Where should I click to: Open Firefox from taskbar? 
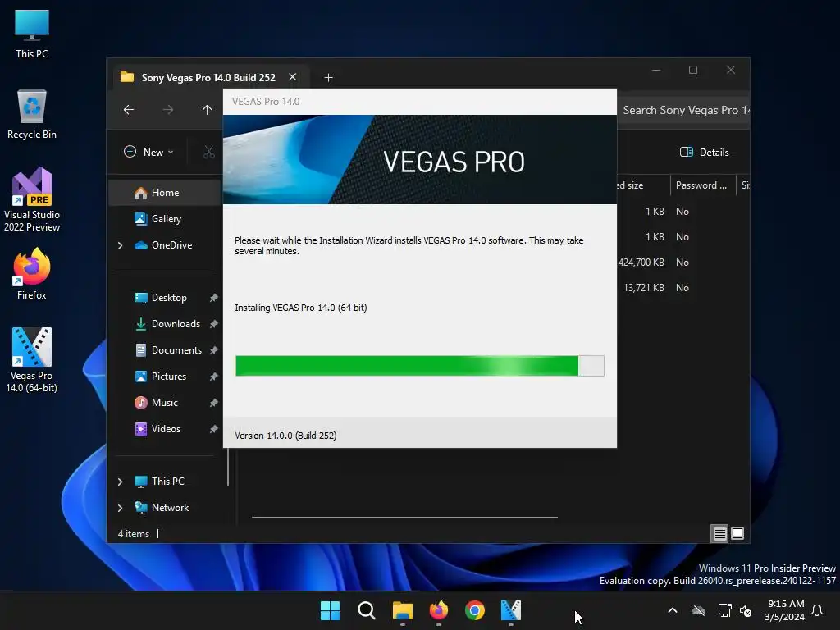point(439,610)
